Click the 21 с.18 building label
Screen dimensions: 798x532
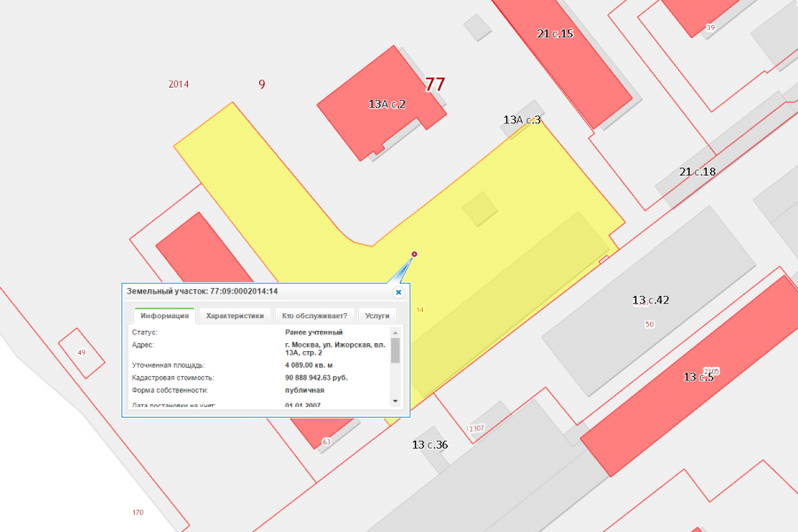pyautogui.click(x=697, y=172)
